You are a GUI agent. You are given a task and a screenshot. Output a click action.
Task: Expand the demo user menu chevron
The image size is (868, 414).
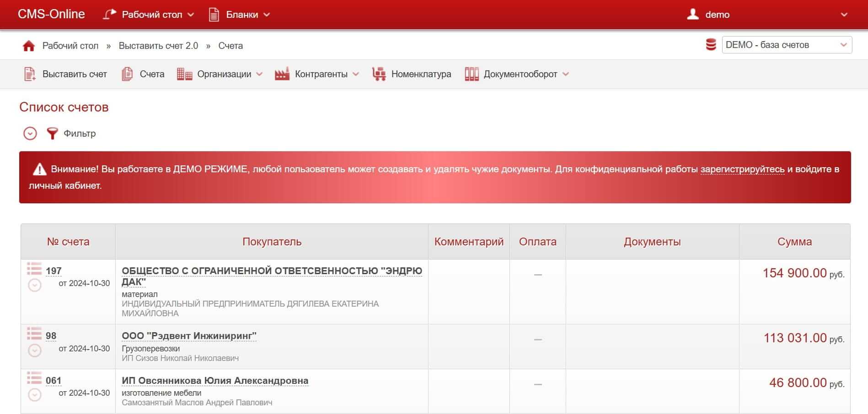pos(844,15)
